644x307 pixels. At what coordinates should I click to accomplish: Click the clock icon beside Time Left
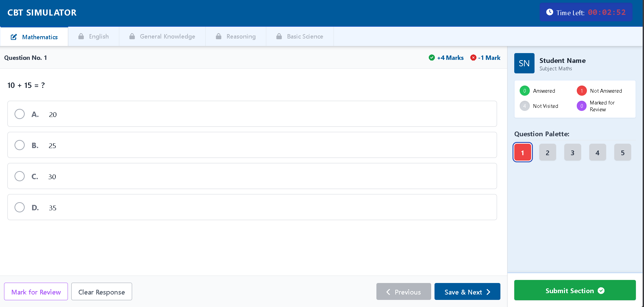(550, 12)
